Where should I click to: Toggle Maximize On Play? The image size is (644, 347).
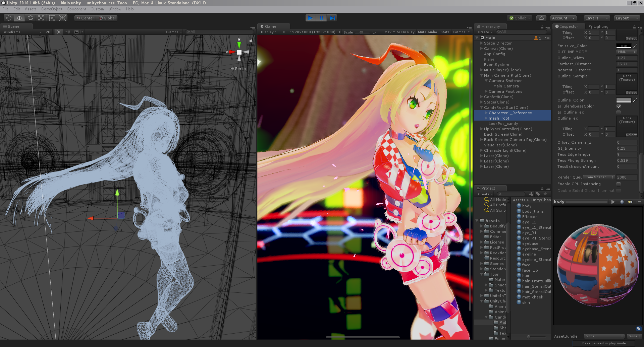[399, 32]
